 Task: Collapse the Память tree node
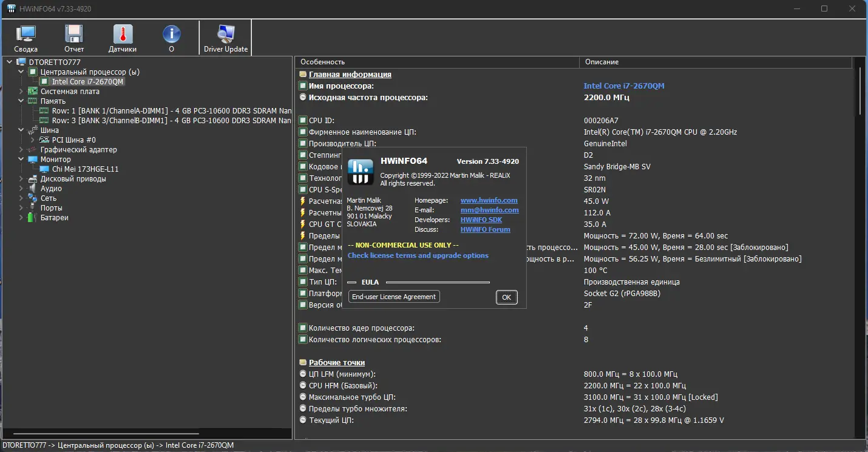coord(21,101)
